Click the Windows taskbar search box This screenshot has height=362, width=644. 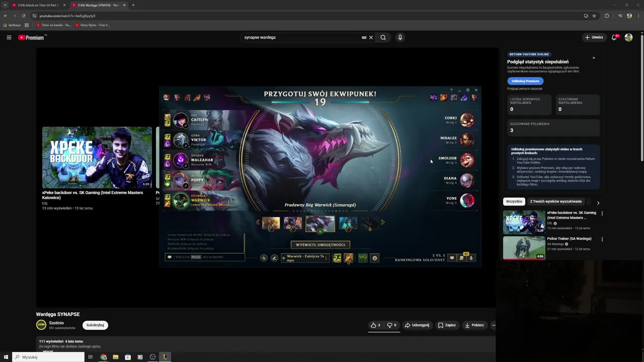pyautogui.click(x=48, y=357)
